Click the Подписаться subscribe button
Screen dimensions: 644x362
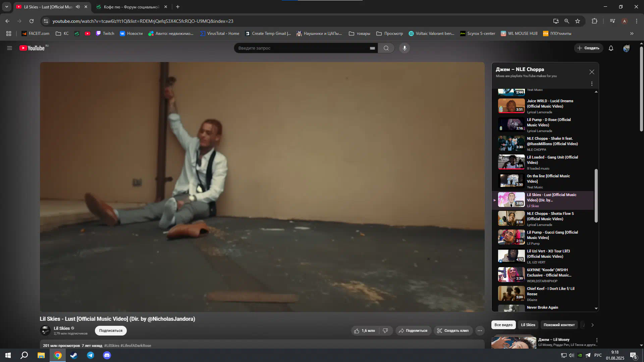pos(111,330)
